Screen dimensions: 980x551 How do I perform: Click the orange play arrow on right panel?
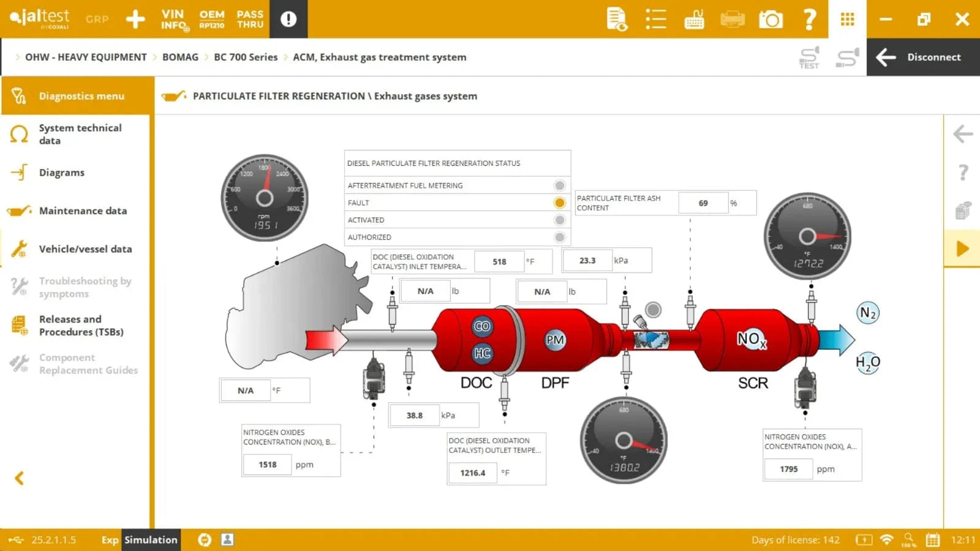click(x=962, y=249)
